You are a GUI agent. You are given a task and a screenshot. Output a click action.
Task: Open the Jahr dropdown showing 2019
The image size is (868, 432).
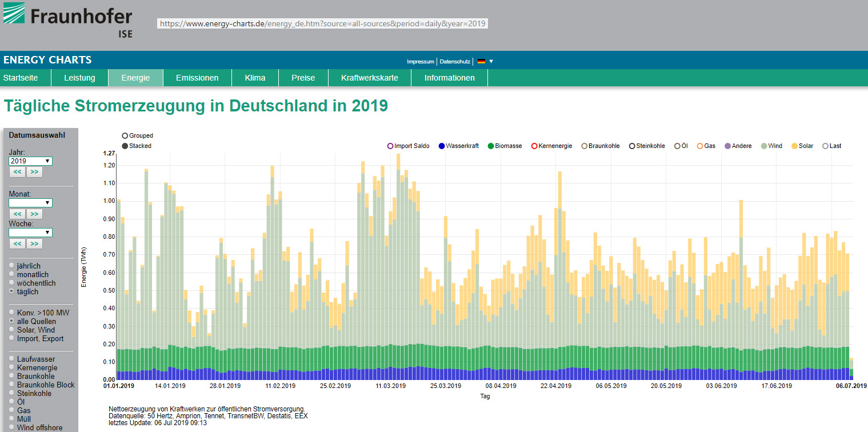point(30,161)
